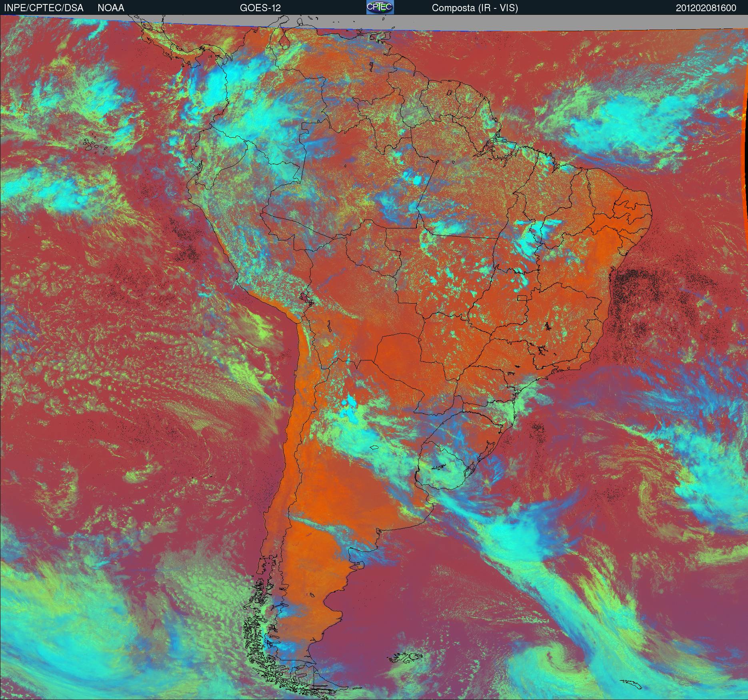Click the GOES-12 satellite label

[x=260, y=8]
